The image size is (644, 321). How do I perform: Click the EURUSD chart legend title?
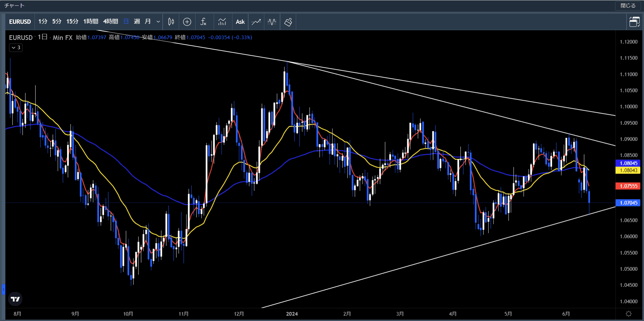[21, 38]
